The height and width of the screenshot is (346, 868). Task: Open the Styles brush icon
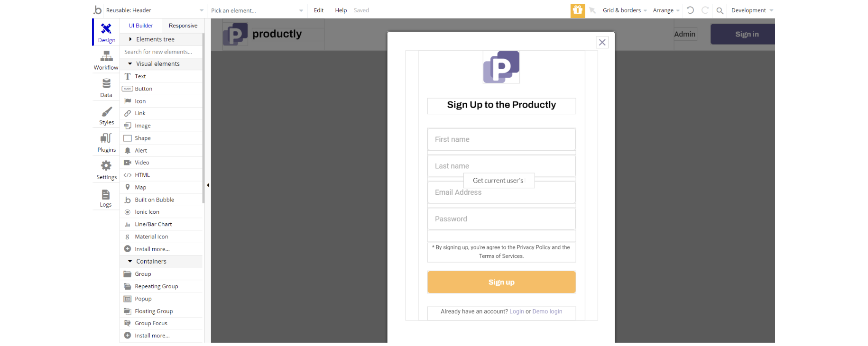coord(106,112)
